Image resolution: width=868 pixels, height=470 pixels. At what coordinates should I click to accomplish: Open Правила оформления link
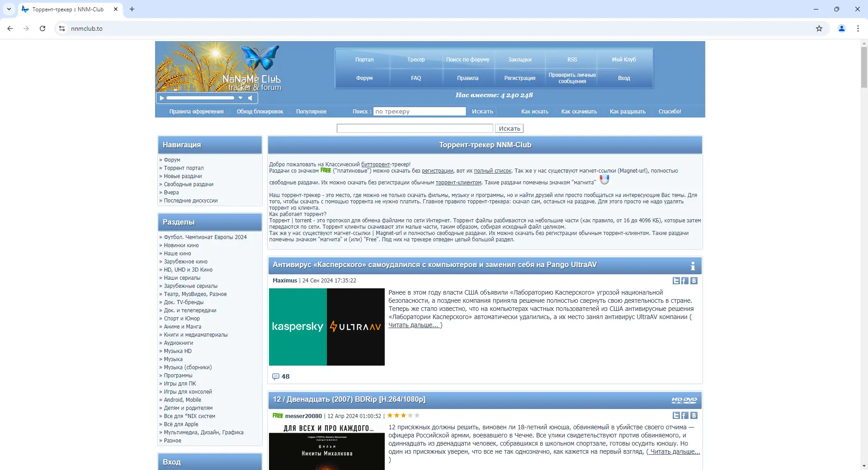tap(197, 112)
